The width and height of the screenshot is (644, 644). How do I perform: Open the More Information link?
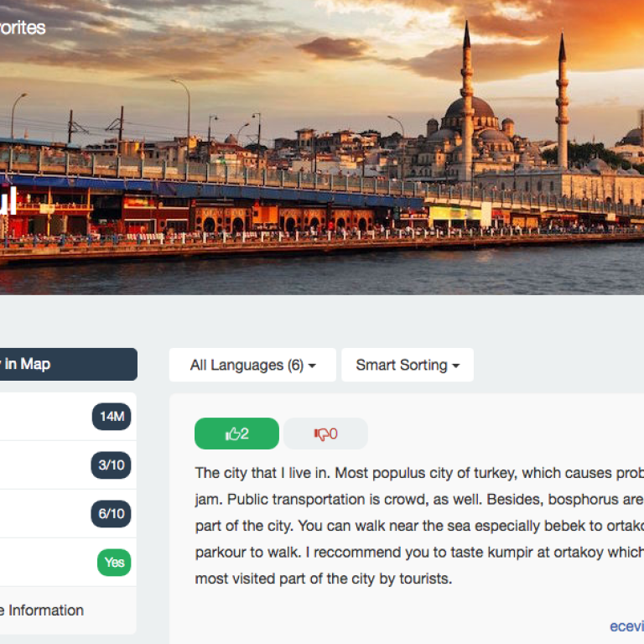42,610
